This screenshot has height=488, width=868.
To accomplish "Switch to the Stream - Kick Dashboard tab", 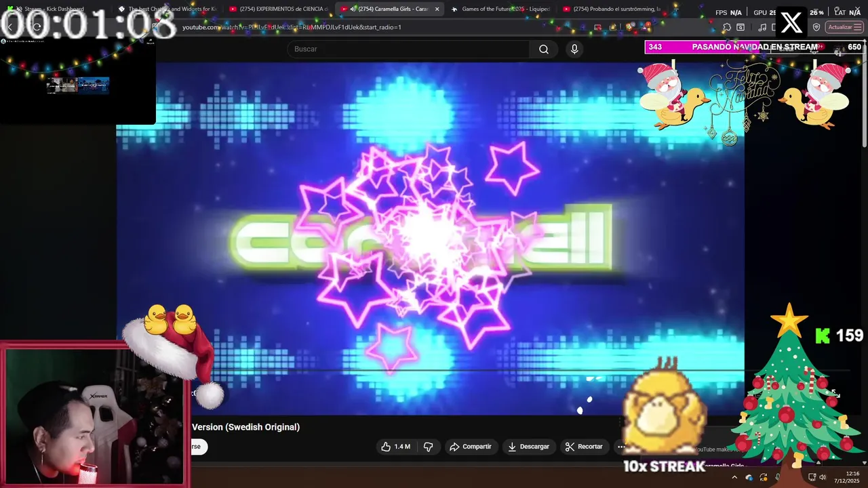I will tap(54, 9).
